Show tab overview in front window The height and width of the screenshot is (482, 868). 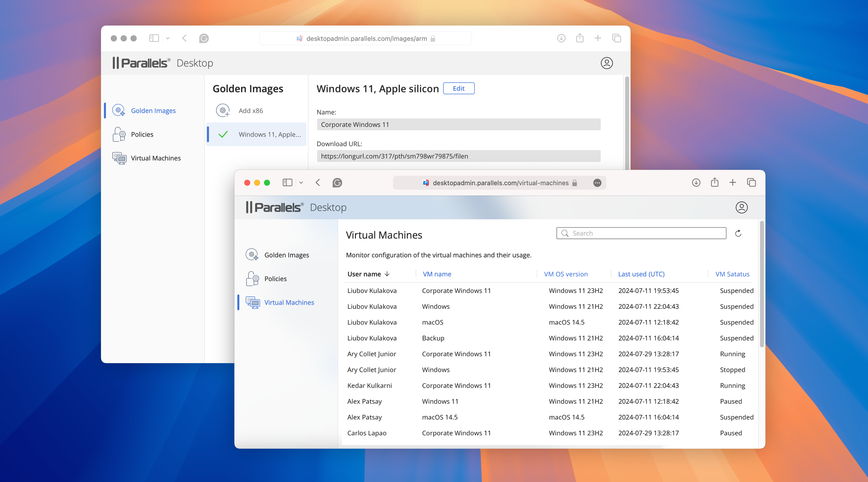(751, 183)
